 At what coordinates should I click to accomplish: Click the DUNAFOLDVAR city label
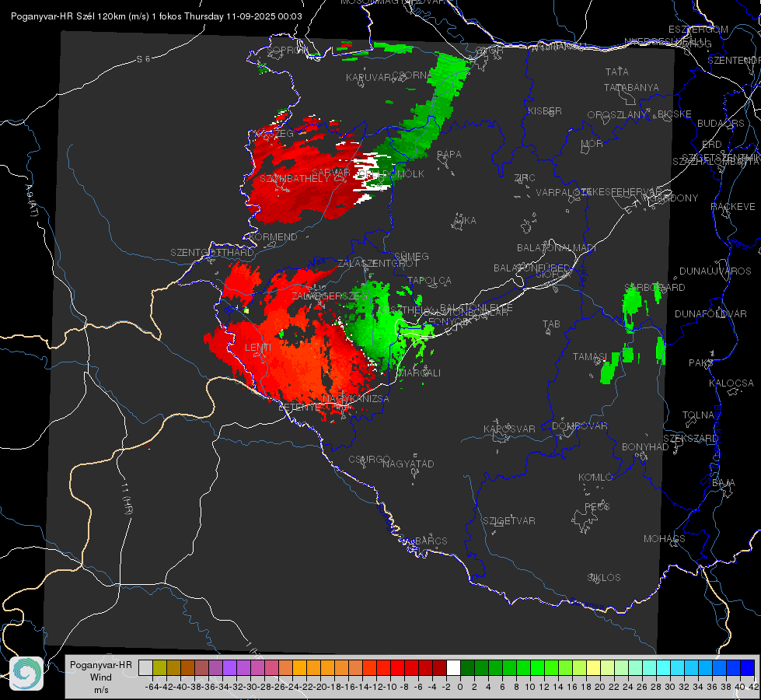710,313
